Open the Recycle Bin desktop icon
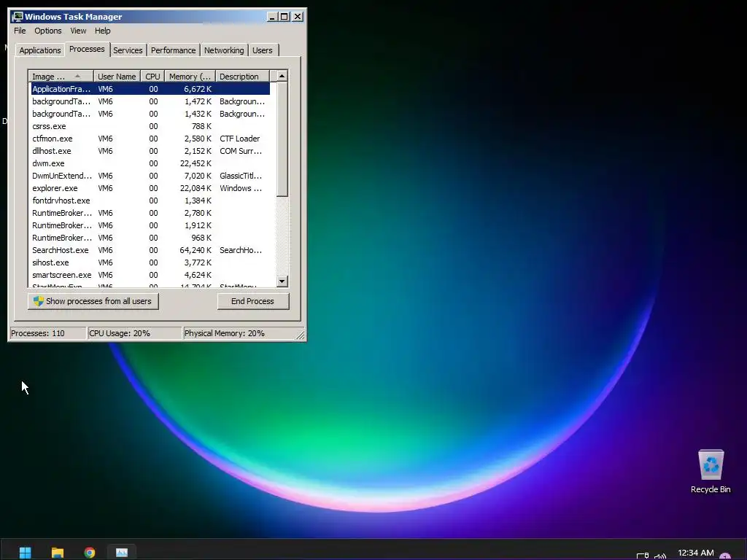 click(x=711, y=472)
